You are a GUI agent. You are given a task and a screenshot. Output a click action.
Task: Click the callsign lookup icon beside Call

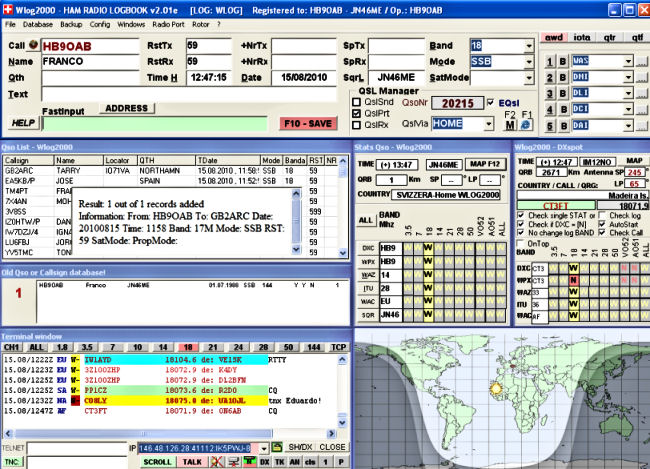(x=32, y=45)
